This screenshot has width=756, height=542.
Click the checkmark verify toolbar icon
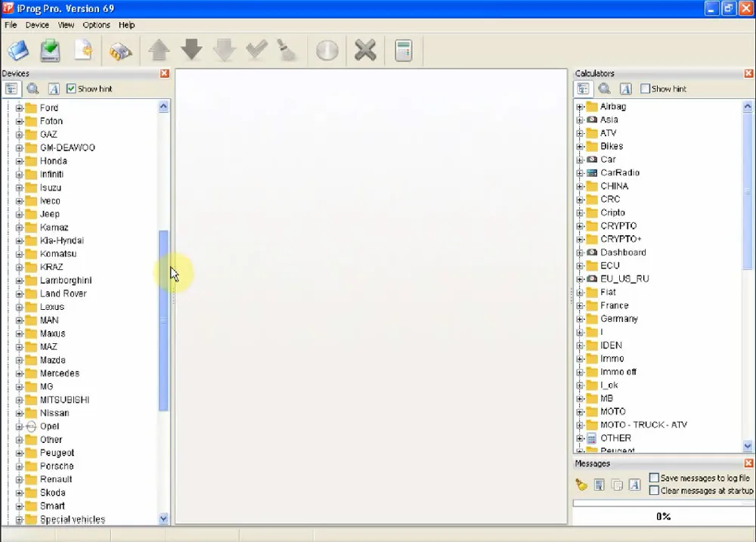point(256,49)
